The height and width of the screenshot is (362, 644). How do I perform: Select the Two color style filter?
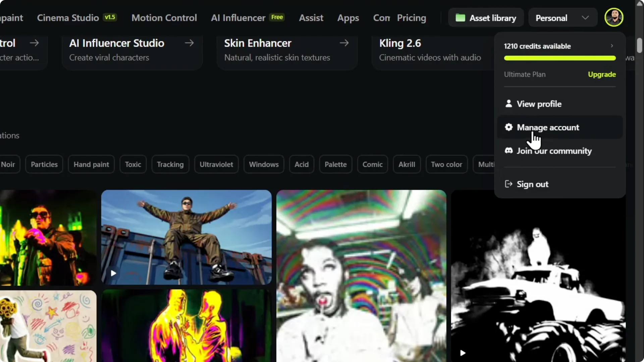(446, 164)
